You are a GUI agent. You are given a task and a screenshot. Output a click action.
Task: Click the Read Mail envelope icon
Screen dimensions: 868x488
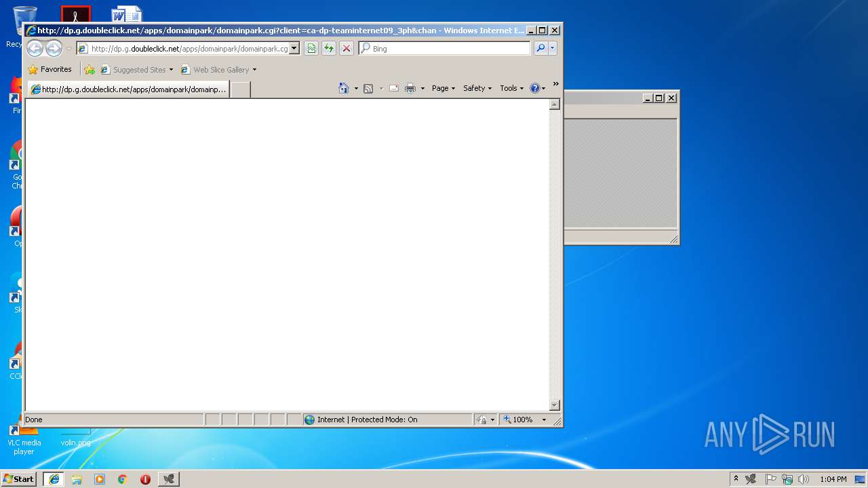point(394,88)
